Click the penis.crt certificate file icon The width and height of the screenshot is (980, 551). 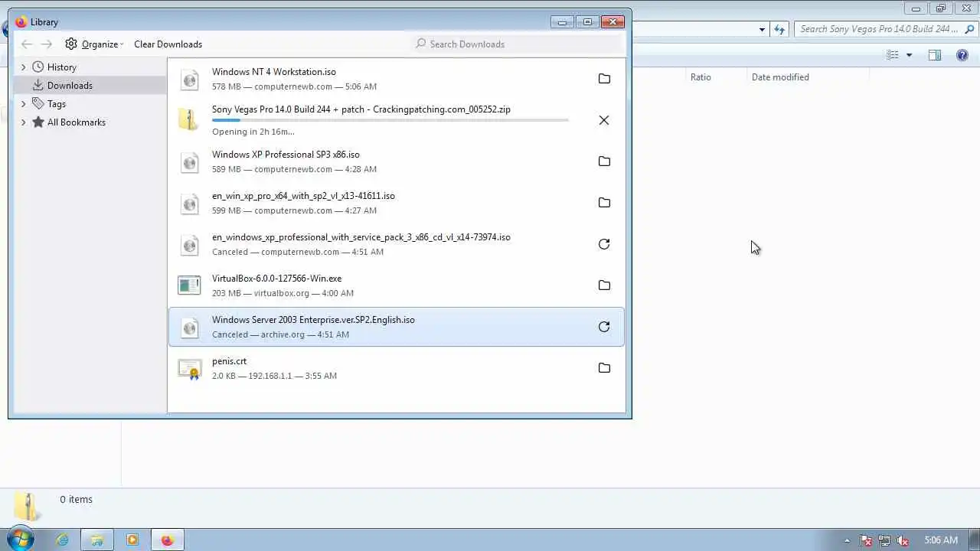click(189, 369)
